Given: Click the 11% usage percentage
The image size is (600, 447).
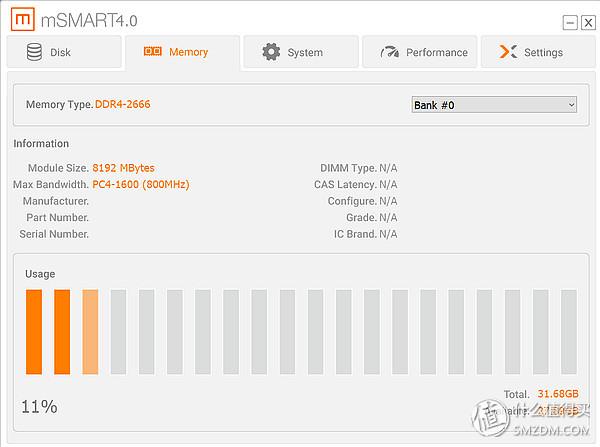Looking at the screenshot, I should pos(39,406).
